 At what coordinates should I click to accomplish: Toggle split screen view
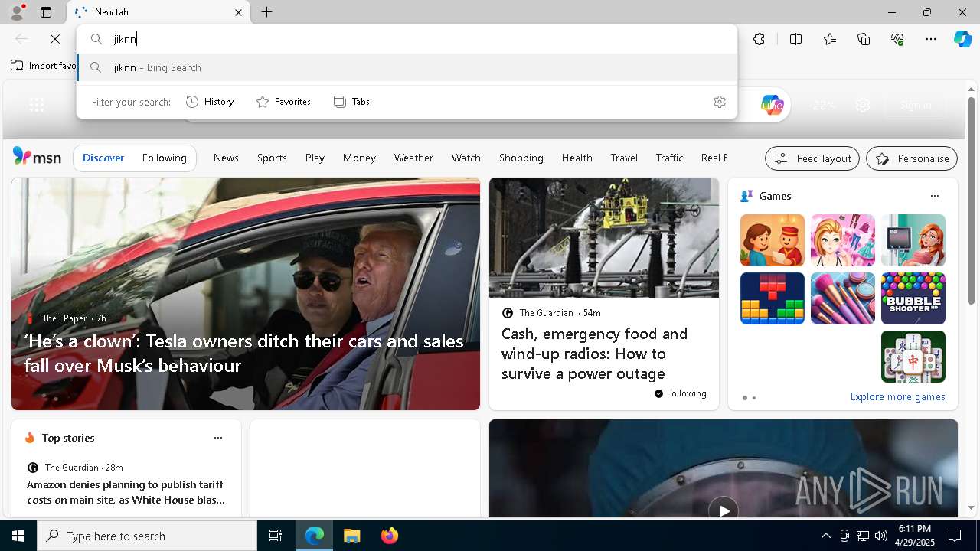click(795, 39)
